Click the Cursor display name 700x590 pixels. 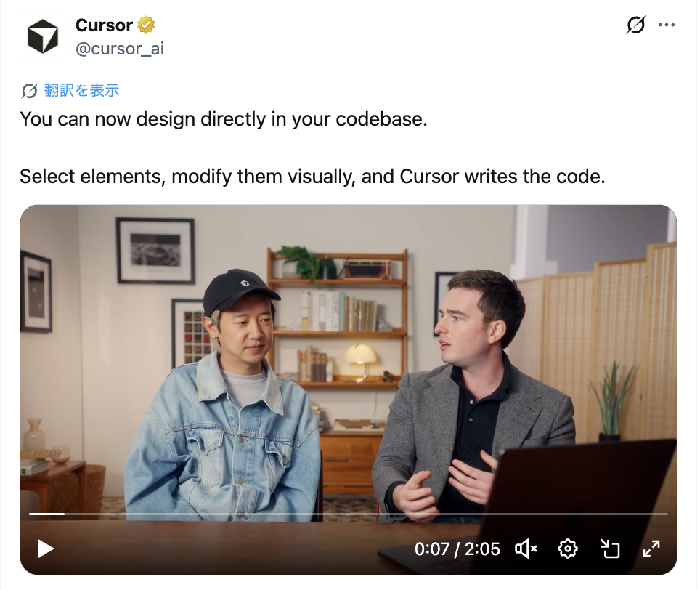pos(104,25)
